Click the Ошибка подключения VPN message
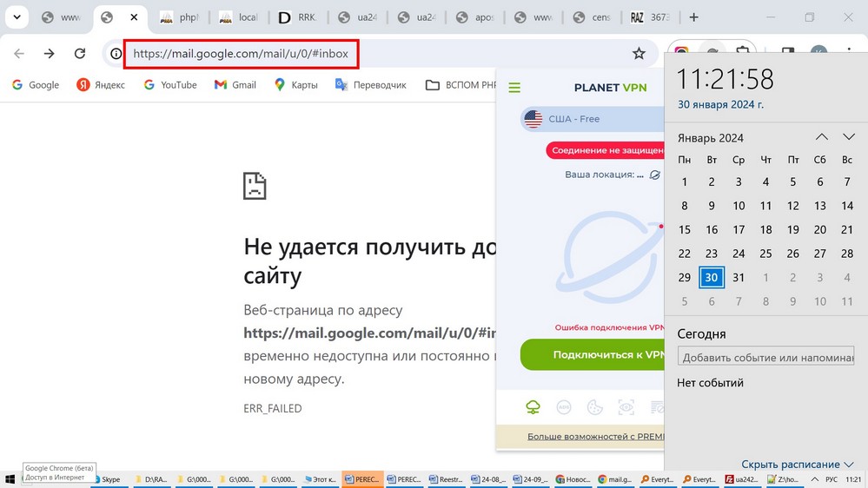Screen dimensions: 868x488 click(x=609, y=327)
